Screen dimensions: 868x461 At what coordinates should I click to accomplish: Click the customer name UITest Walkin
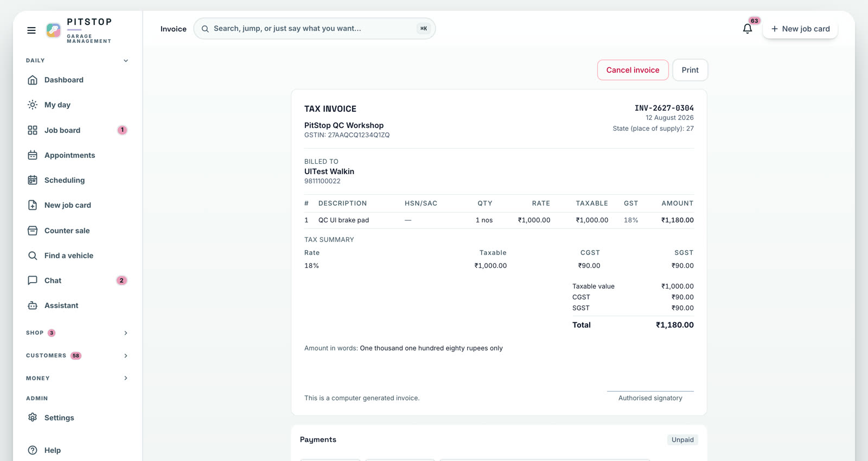point(329,171)
